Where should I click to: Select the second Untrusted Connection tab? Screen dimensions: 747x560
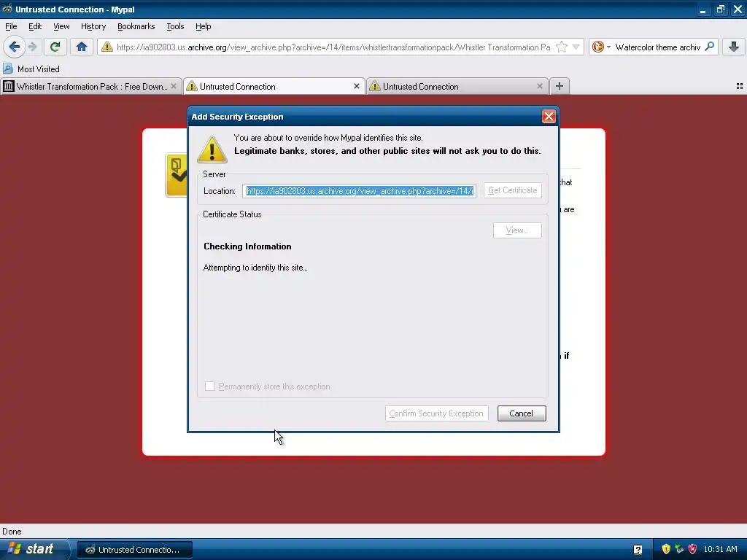274,86
